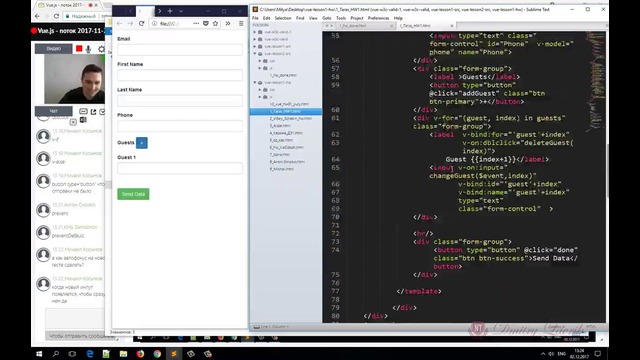Screen dimensions: 640x360
Task: Collapse the vue-lesson1-hw folder
Action: pyautogui.click(x=255, y=82)
